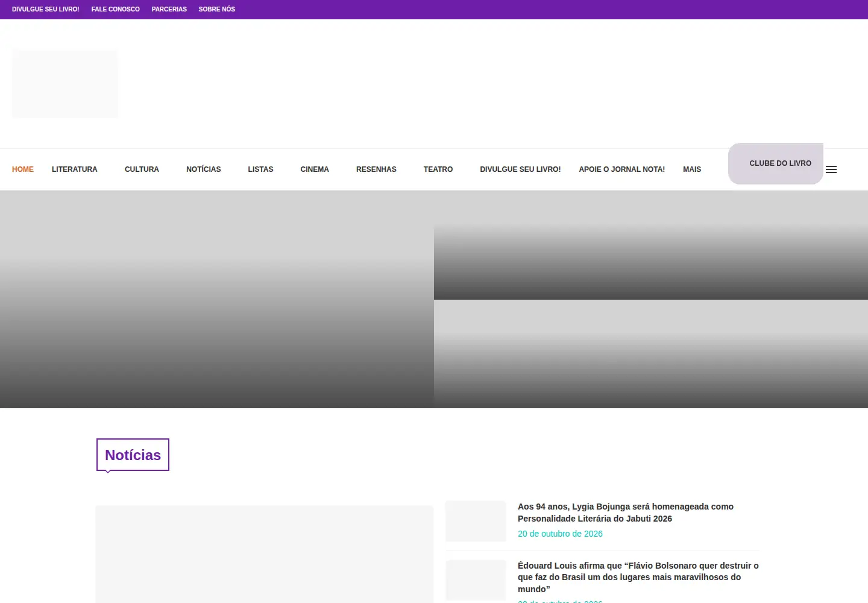The image size is (868, 603).
Task: Open the large left featured banner
Action: [217, 300]
